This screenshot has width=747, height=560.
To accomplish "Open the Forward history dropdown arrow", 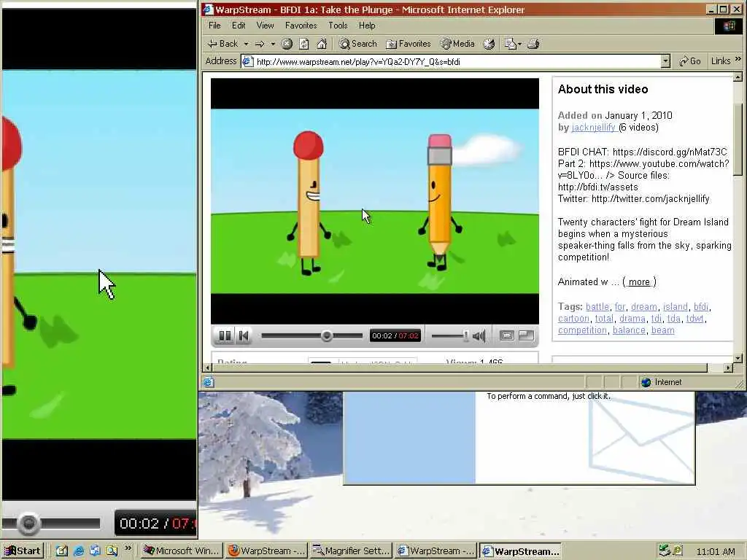I will pos(273,44).
